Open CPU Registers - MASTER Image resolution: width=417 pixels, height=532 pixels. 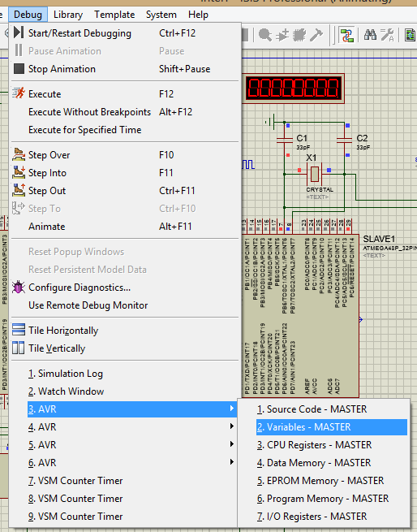coord(325,445)
